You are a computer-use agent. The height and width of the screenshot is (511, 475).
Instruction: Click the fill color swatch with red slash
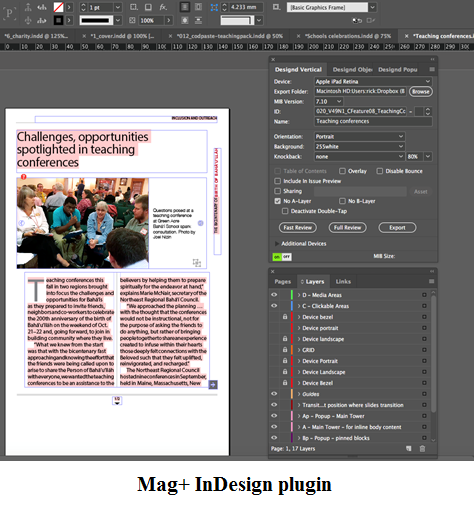[x=58, y=7]
